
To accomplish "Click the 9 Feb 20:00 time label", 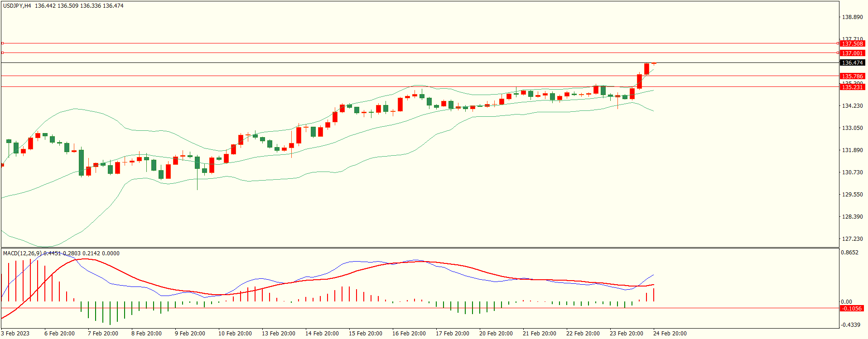I will [190, 334].
